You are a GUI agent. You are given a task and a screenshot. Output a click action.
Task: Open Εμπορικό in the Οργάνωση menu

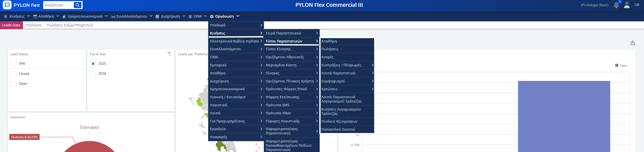(x=236, y=65)
